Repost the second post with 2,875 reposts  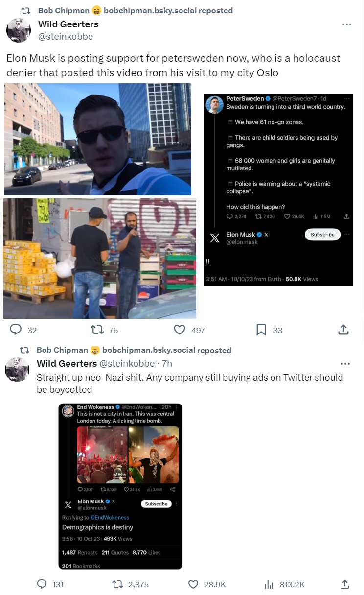[131, 584]
